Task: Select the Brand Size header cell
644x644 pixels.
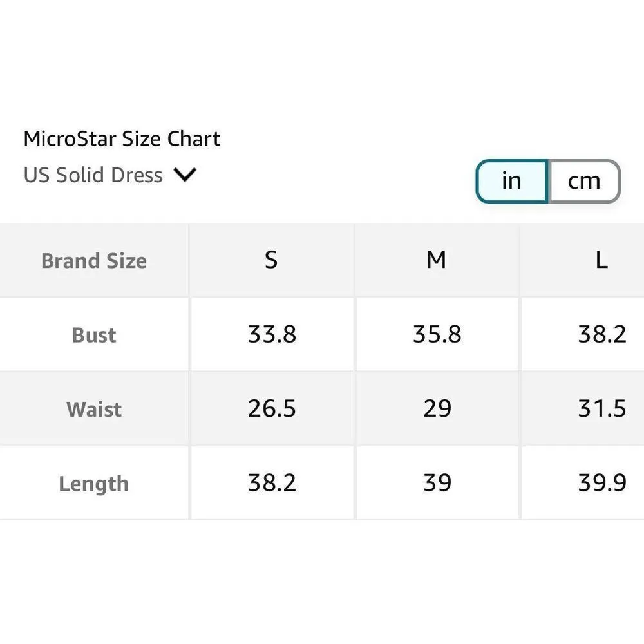Action: [x=94, y=261]
